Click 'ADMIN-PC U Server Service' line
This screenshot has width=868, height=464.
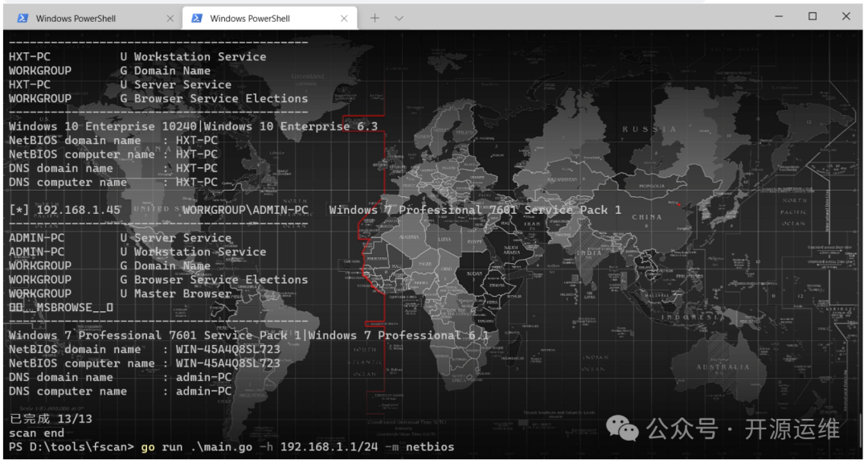click(x=120, y=237)
